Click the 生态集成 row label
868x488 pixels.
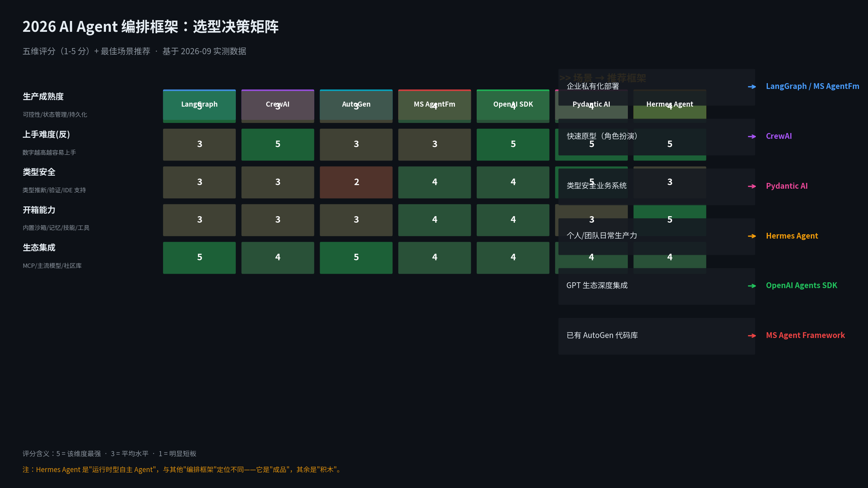39,248
